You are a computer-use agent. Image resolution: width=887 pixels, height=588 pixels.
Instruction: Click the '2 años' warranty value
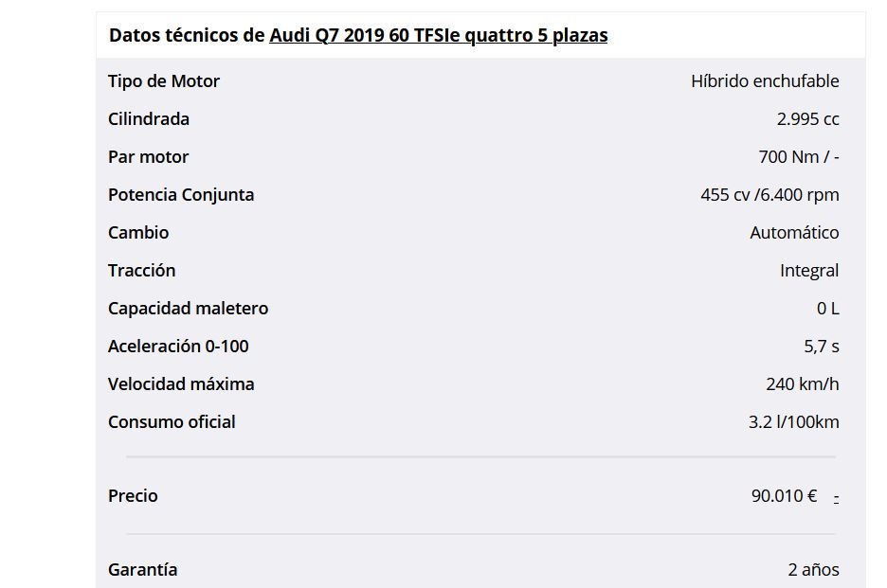(813, 570)
